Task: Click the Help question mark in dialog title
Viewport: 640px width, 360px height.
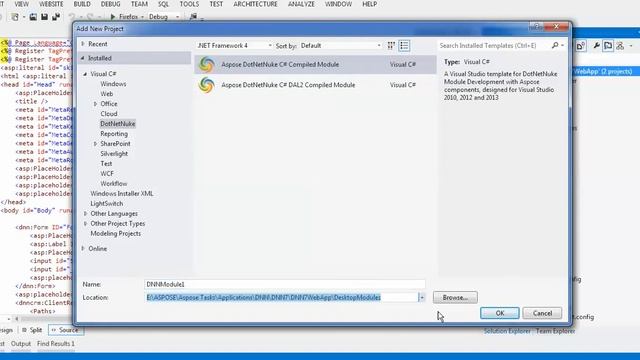Action: click(x=536, y=27)
